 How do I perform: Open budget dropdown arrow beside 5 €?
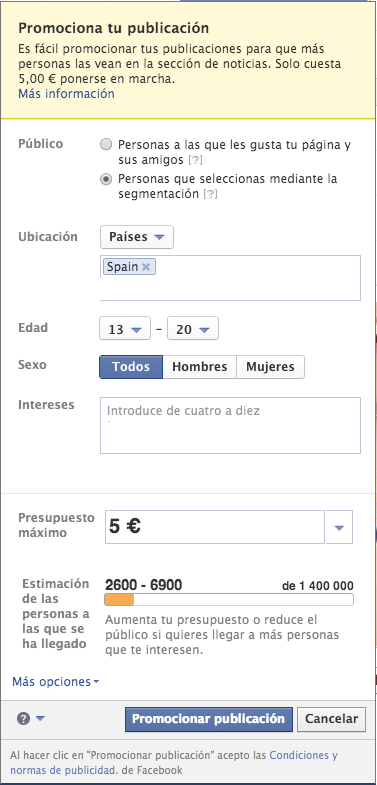pos(339,527)
